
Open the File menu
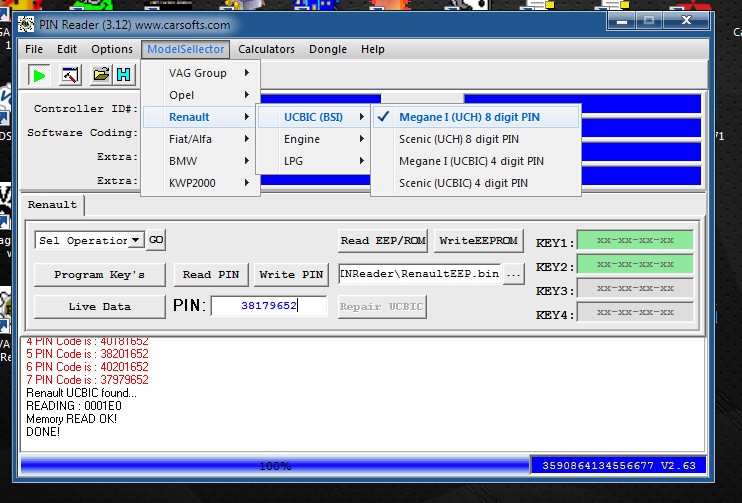pos(34,49)
